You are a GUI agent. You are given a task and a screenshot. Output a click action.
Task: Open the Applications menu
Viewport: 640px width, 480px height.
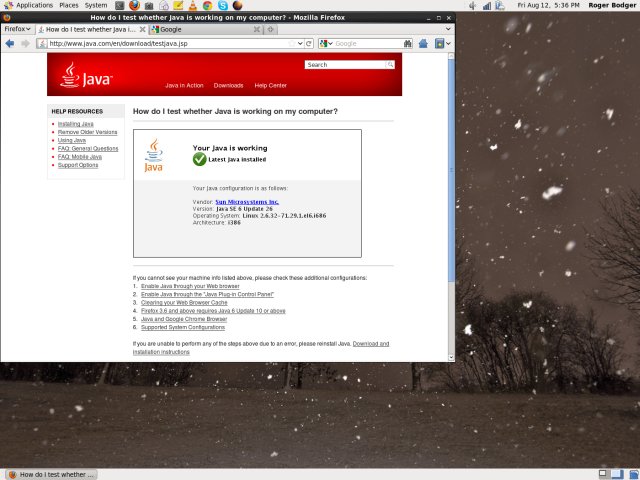[x=35, y=5]
